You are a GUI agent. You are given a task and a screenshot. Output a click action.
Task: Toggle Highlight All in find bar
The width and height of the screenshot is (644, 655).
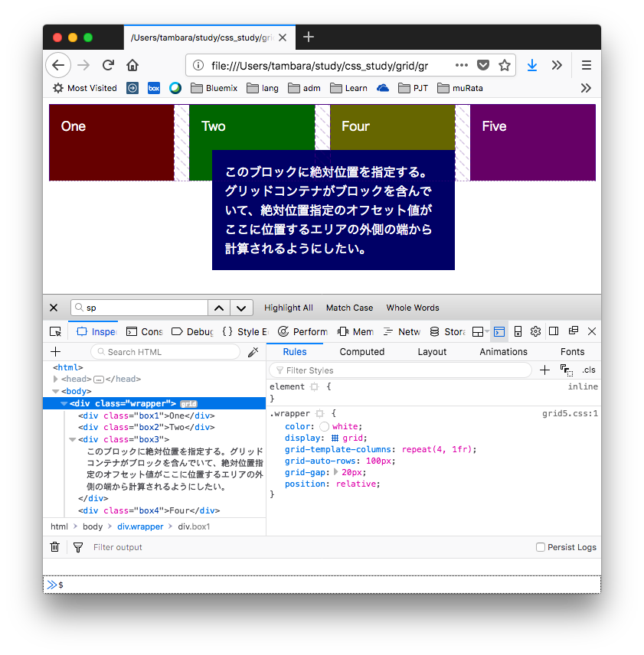pyautogui.click(x=289, y=308)
